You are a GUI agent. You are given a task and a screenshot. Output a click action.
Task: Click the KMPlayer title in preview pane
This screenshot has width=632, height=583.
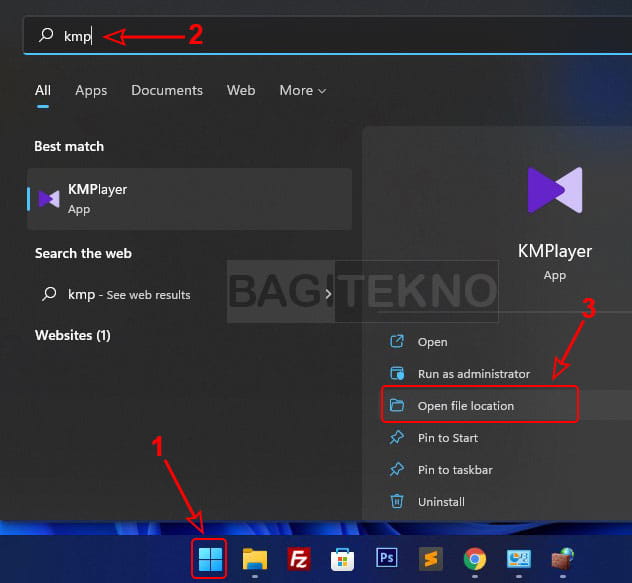555,251
